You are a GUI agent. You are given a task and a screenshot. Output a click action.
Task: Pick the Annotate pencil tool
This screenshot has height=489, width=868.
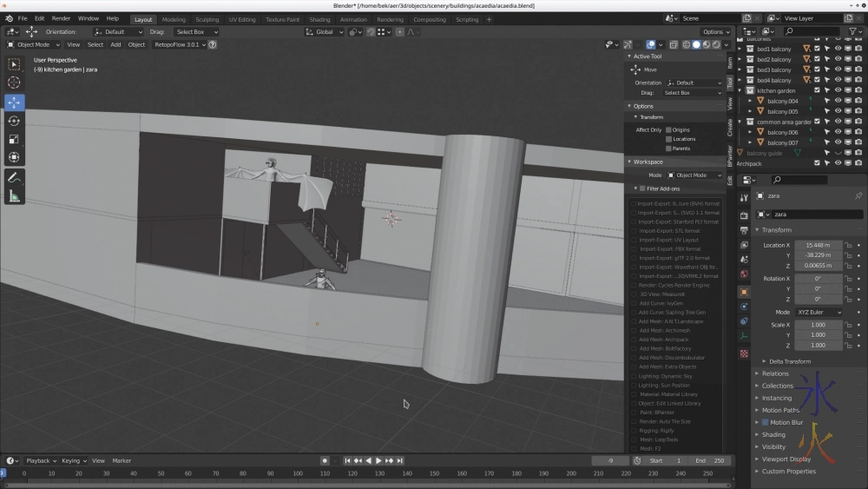(x=14, y=177)
